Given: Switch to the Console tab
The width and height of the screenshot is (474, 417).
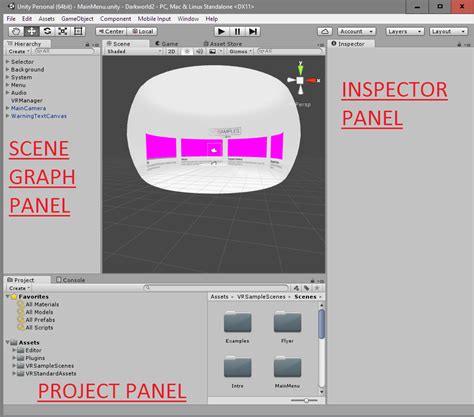Looking at the screenshot, I should (x=70, y=280).
